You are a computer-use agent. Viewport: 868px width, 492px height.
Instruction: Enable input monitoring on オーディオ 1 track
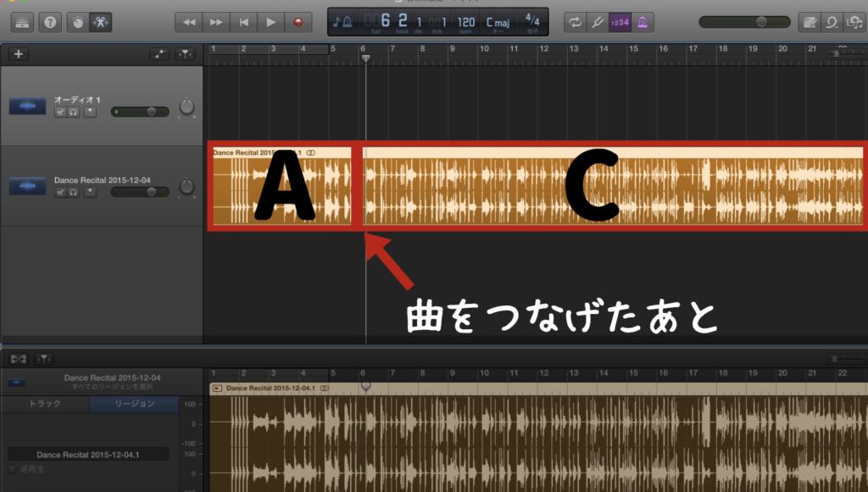coord(90,112)
